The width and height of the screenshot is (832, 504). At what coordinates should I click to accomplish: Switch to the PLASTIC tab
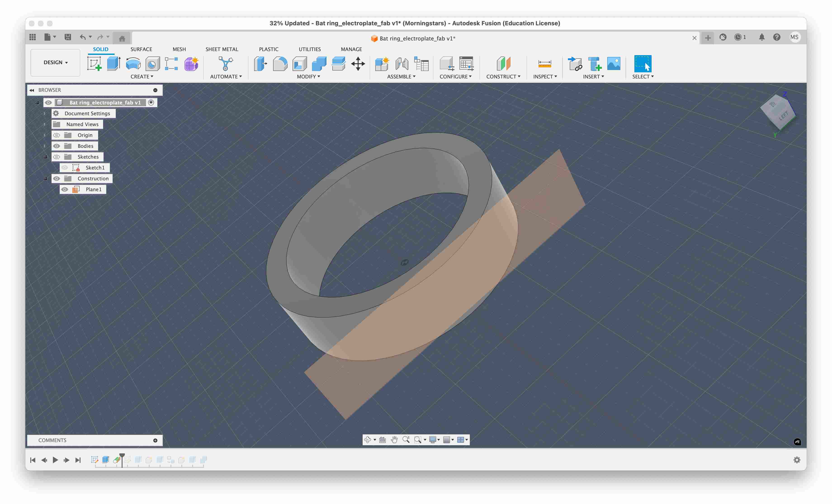pos(269,49)
